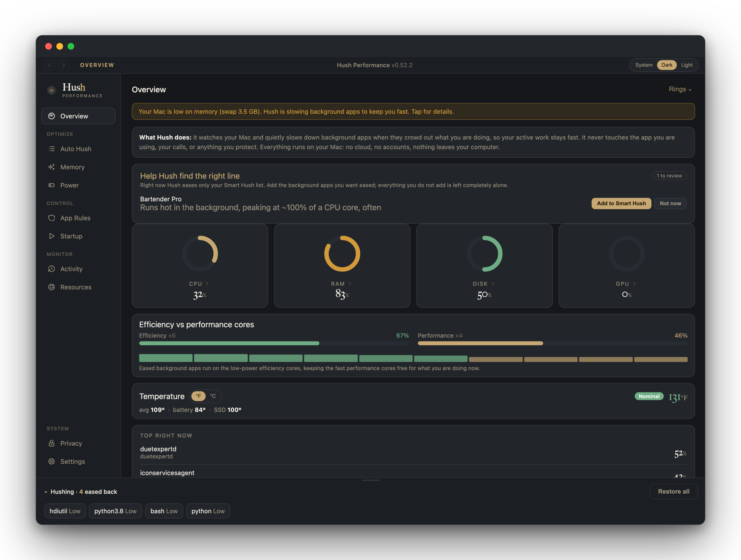Click Not now for Bartender Pro
This screenshot has height=560, width=741.
pyautogui.click(x=670, y=203)
